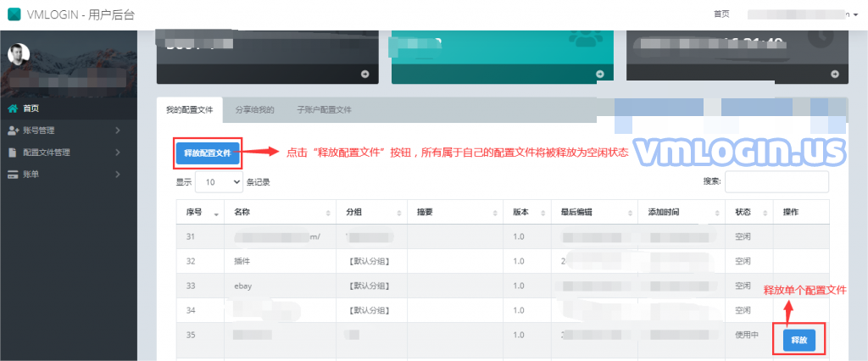This screenshot has height=361, width=868.
Task: Select the 首页 item in sidebar
Action: [x=69, y=109]
